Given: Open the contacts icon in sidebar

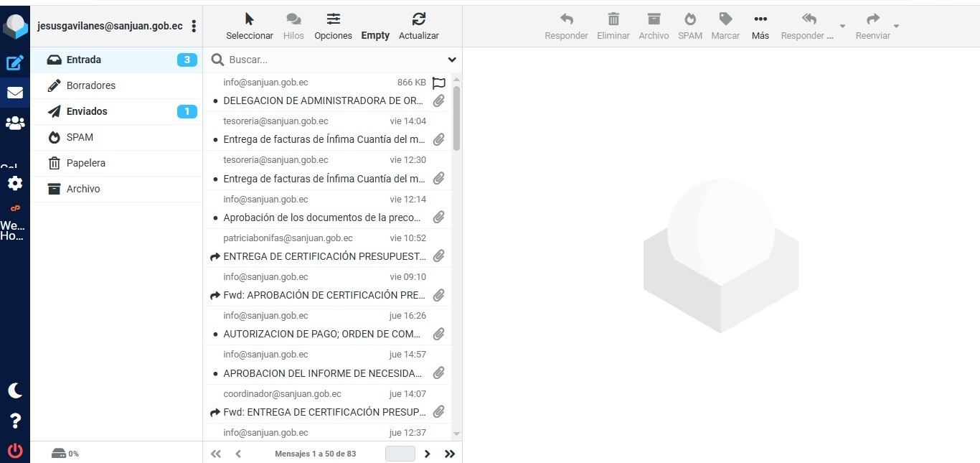Looking at the screenshot, I should (15, 123).
